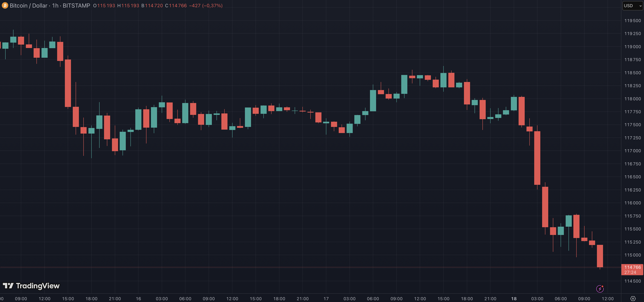Screen dimensions: 644x302
Task: Click the 1h timeframe label to change interval
Action: point(56,6)
